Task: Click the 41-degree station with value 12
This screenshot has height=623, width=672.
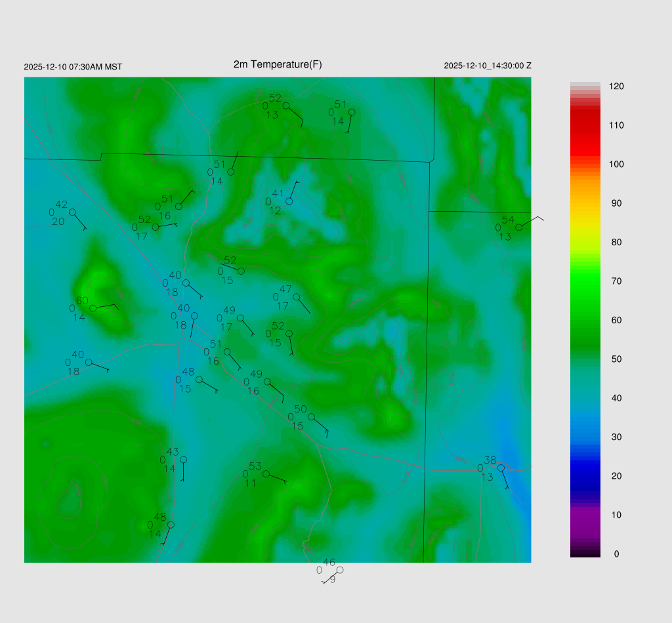Action: [x=289, y=201]
